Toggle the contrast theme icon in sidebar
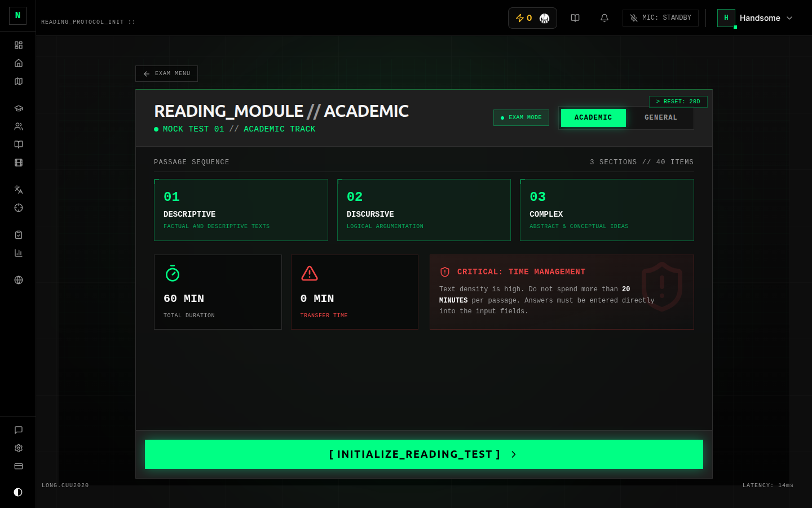812x508 pixels. pos(18,492)
